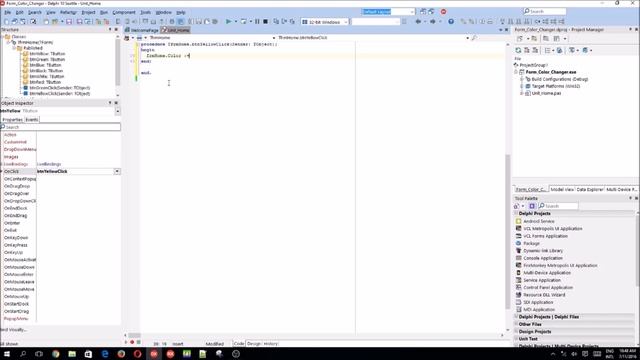The image size is (640, 360).
Task: Switch to Object Inspector Properties tab
Action: point(12,120)
